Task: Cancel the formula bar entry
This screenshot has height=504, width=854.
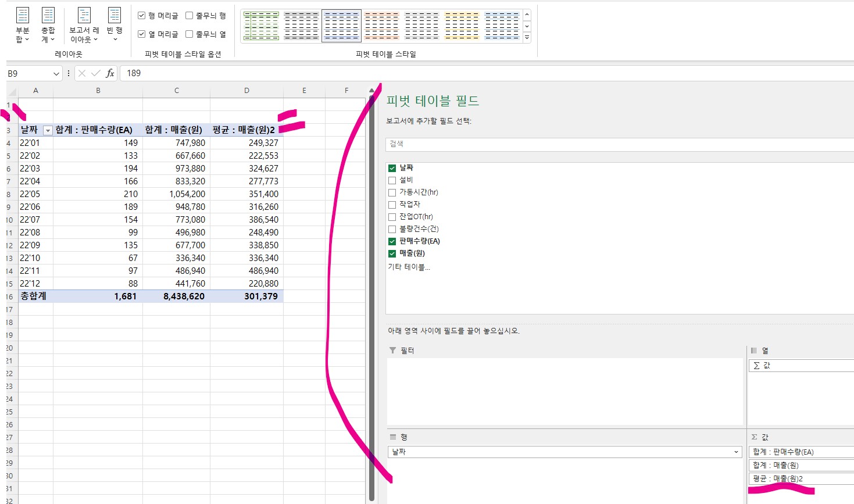Action: coord(82,73)
